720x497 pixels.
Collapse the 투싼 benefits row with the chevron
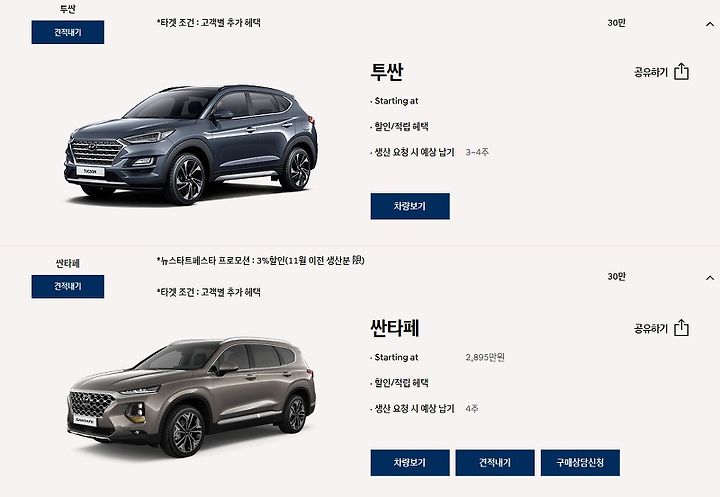coord(710,24)
